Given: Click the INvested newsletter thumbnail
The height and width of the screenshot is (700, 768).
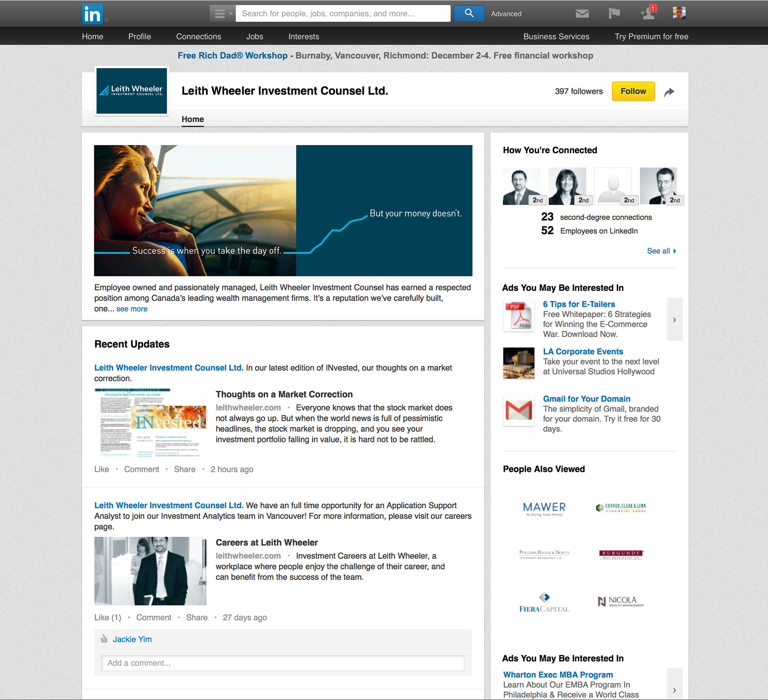Looking at the screenshot, I should (150, 422).
